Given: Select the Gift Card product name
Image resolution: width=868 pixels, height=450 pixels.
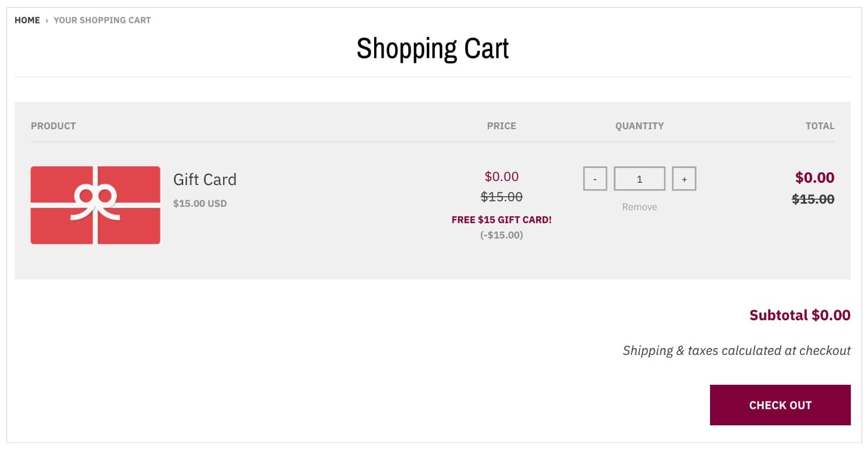Looking at the screenshot, I should pos(204,180).
